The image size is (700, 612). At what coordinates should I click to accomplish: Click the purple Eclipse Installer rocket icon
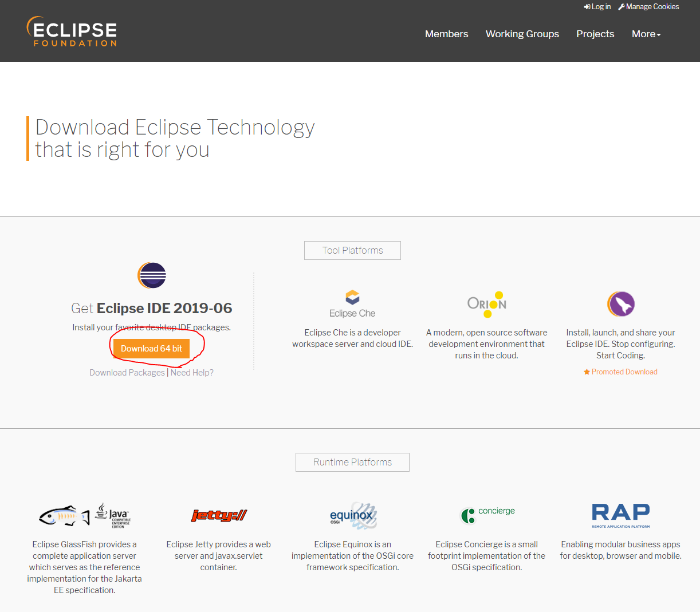621,304
